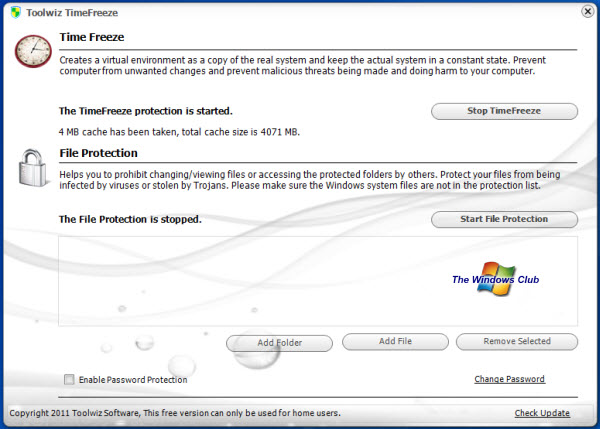Click Remove Selected button
This screenshot has width=600, height=429.
click(x=517, y=341)
